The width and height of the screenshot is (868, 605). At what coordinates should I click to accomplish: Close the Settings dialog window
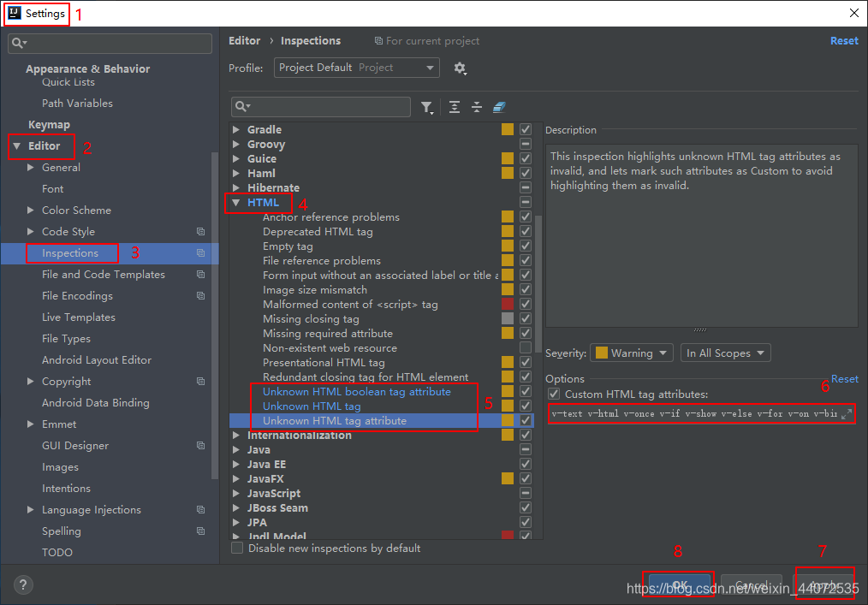pyautogui.click(x=854, y=13)
